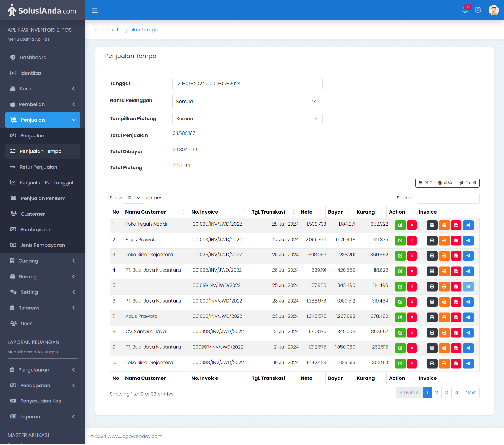Go to pagination page 3
504x445 pixels.
pyautogui.click(x=447, y=393)
